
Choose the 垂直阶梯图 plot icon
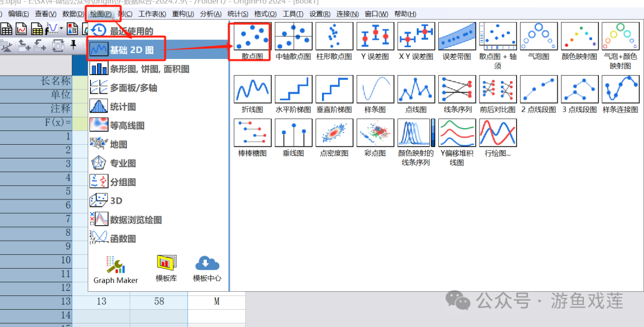(x=335, y=89)
